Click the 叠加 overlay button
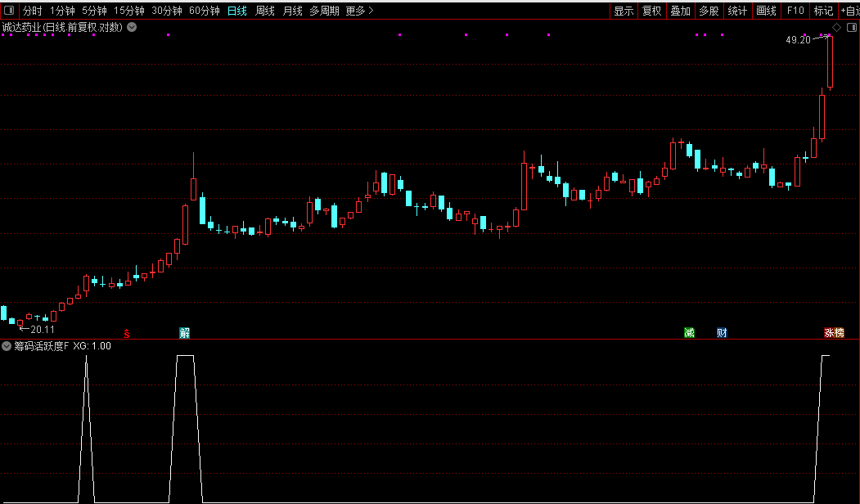 [x=680, y=11]
